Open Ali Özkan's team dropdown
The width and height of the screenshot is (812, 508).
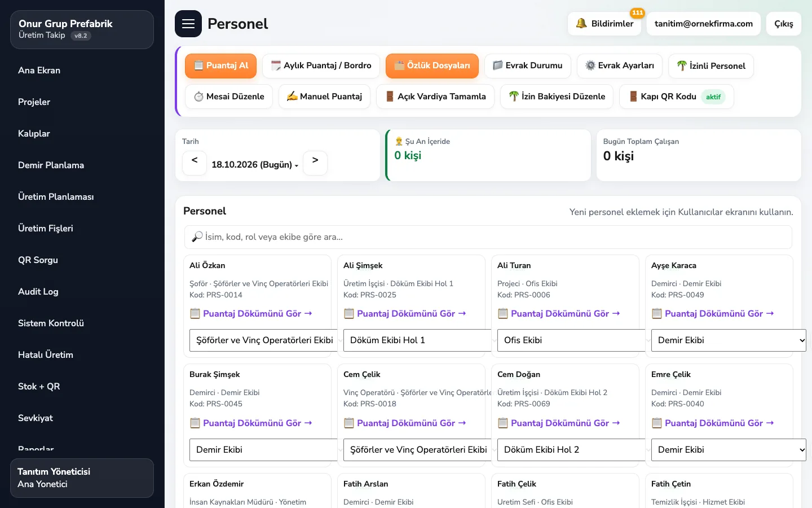tap(263, 340)
